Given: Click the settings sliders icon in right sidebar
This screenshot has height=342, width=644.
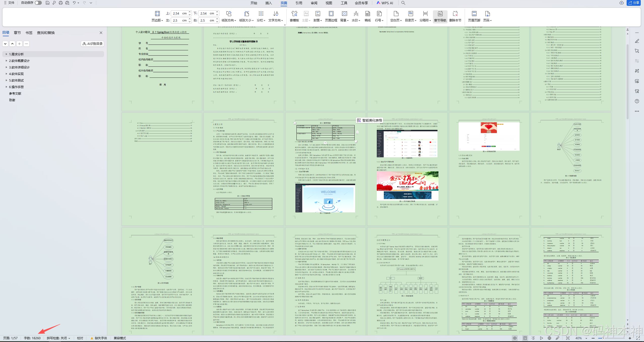Looking at the screenshot, I should (637, 61).
